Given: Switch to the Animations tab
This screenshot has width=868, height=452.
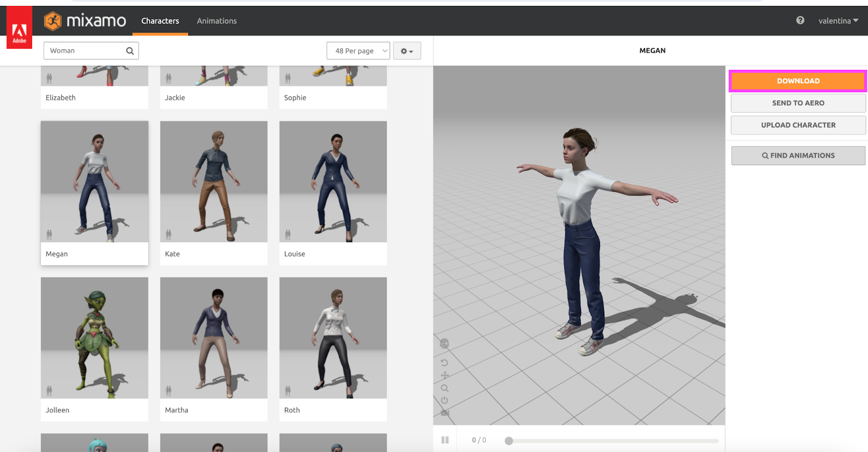Looking at the screenshot, I should tap(216, 21).
